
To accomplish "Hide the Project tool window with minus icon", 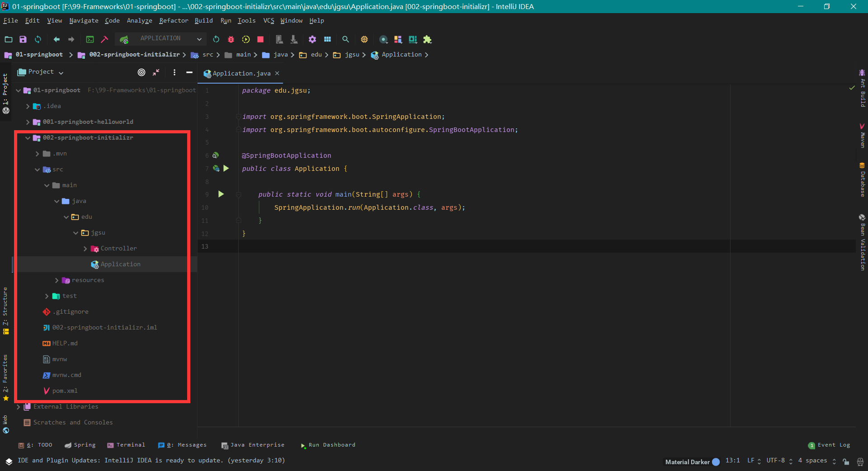I will pos(189,72).
